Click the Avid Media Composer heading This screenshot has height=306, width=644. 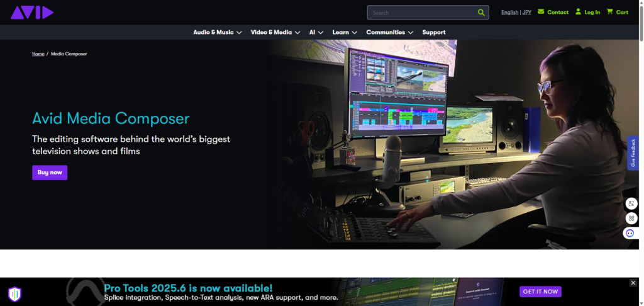point(111,118)
